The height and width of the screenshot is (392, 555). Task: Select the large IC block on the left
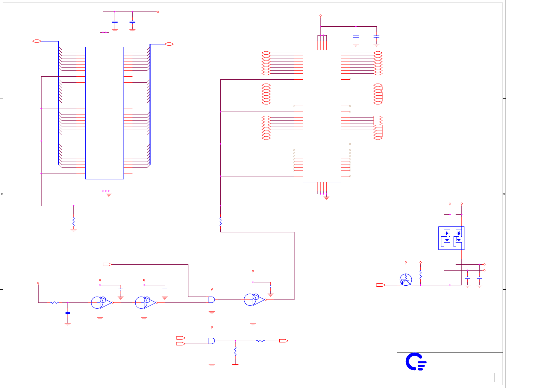[104, 113]
